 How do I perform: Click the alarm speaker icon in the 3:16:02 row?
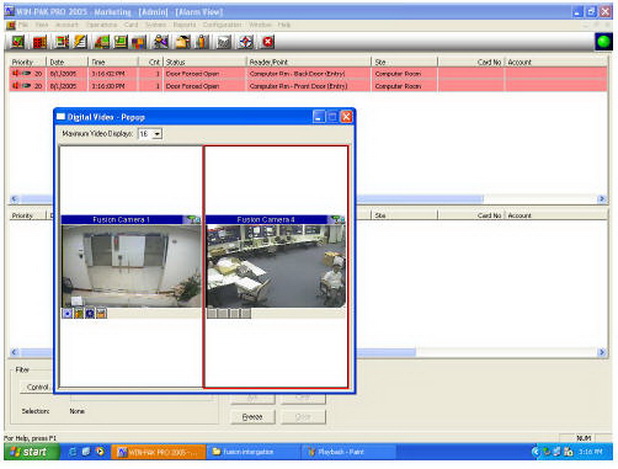tap(16, 73)
